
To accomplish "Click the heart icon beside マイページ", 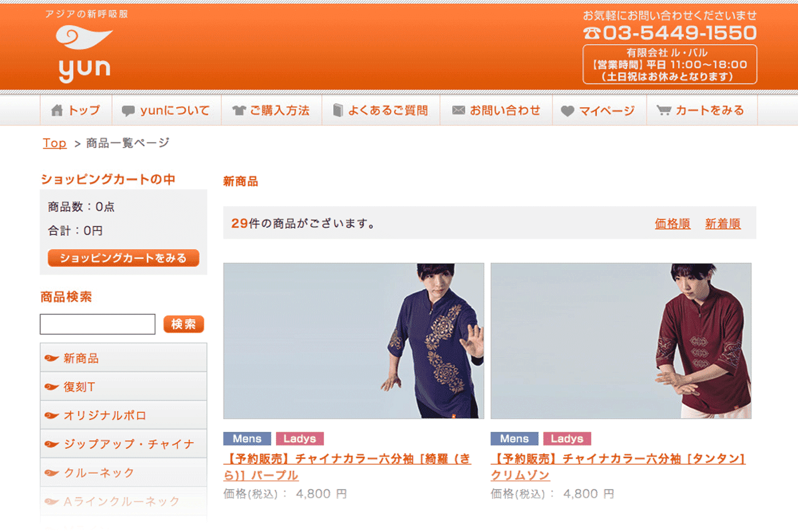I will coord(567,111).
